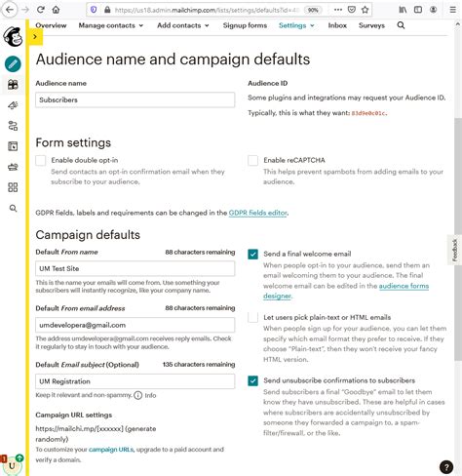The width and height of the screenshot is (462, 476).
Task: Open Manage contacts dropdown
Action: [x=110, y=25]
